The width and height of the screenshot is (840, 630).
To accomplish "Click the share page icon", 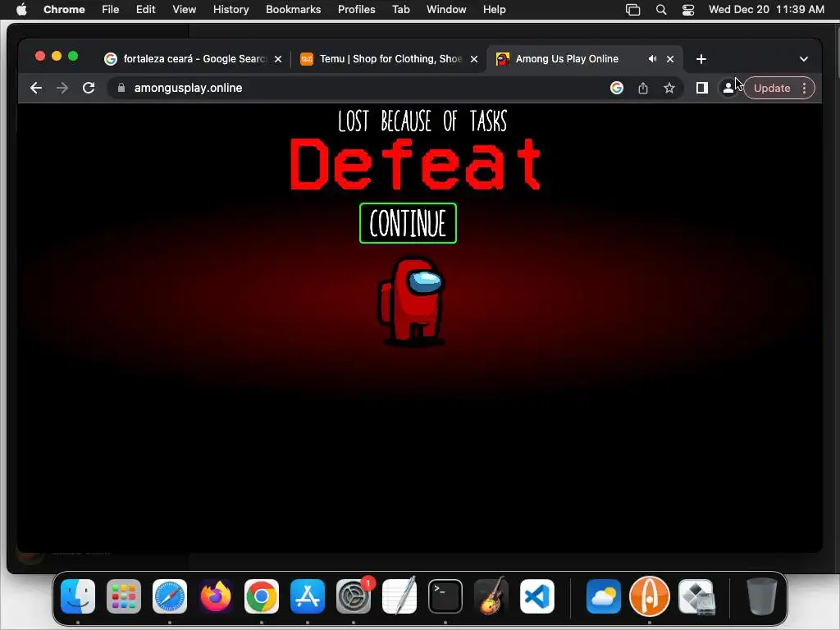I will pyautogui.click(x=643, y=88).
